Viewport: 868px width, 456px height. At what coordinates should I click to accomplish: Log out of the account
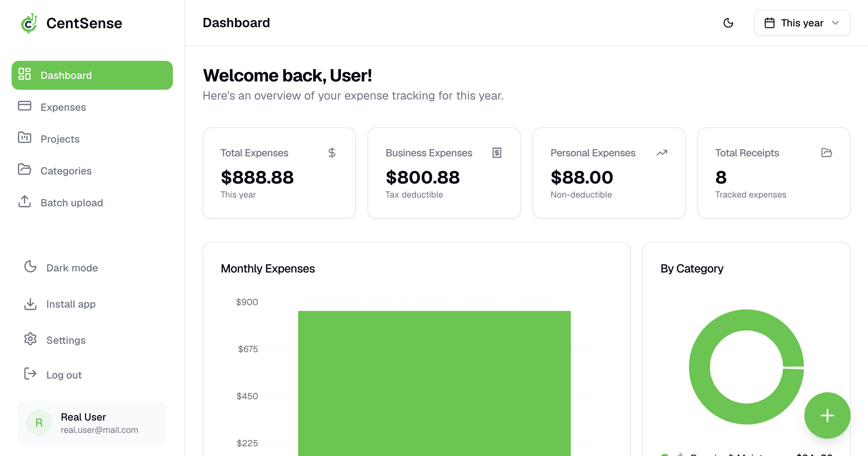tap(64, 375)
